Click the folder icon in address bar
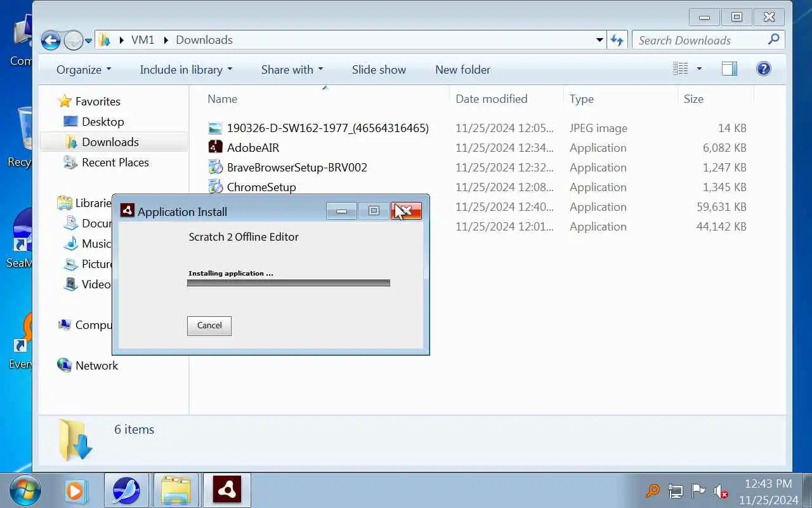The image size is (812, 508). (105, 40)
